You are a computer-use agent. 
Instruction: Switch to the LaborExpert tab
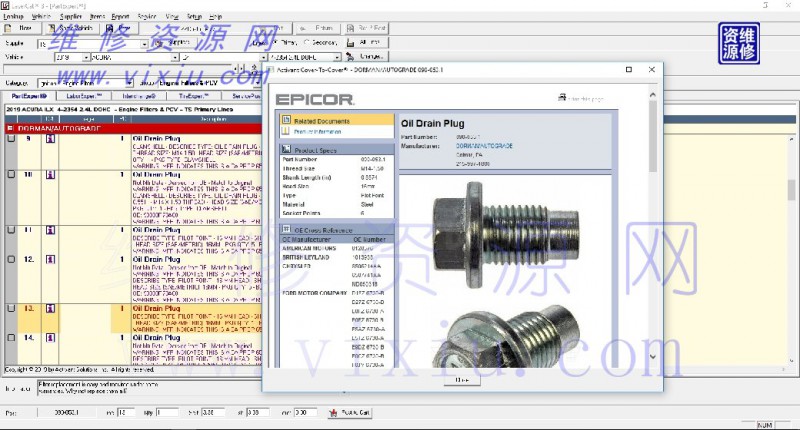point(84,96)
